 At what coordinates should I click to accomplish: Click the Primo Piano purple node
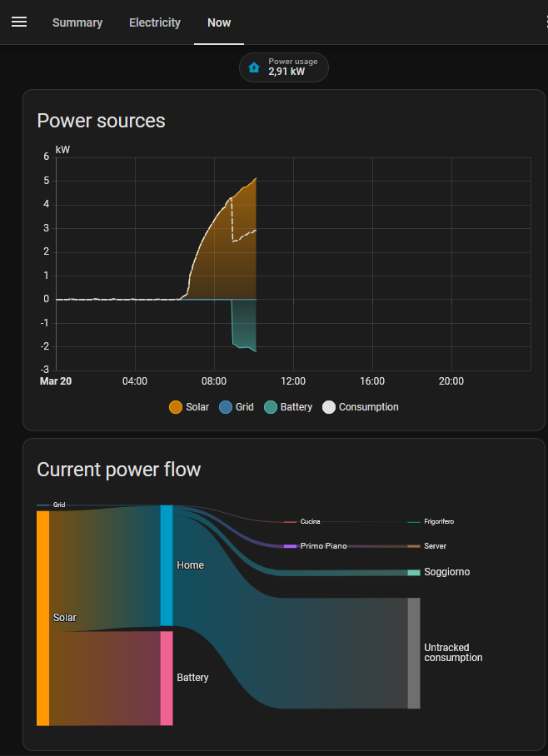pyautogui.click(x=290, y=546)
